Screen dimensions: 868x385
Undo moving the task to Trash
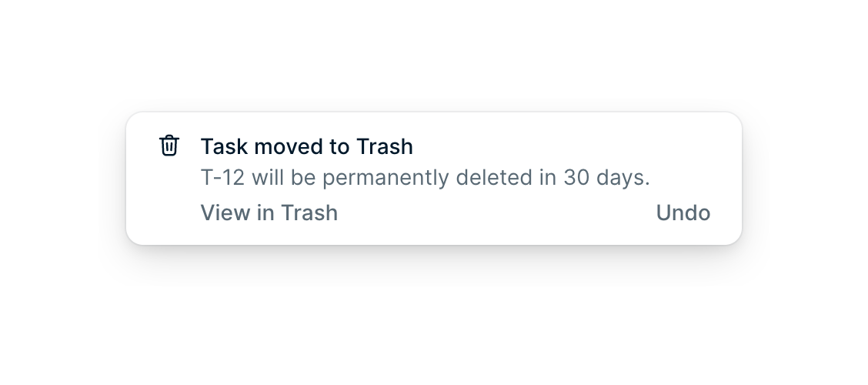pyautogui.click(x=683, y=213)
